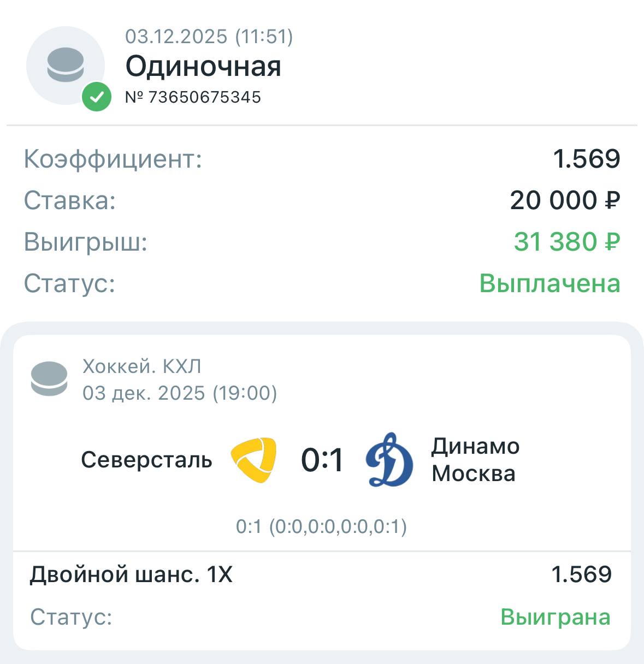Viewport: 644px width, 664px height.
Task: Tap bet number 73650675345
Action: pyautogui.click(x=193, y=97)
